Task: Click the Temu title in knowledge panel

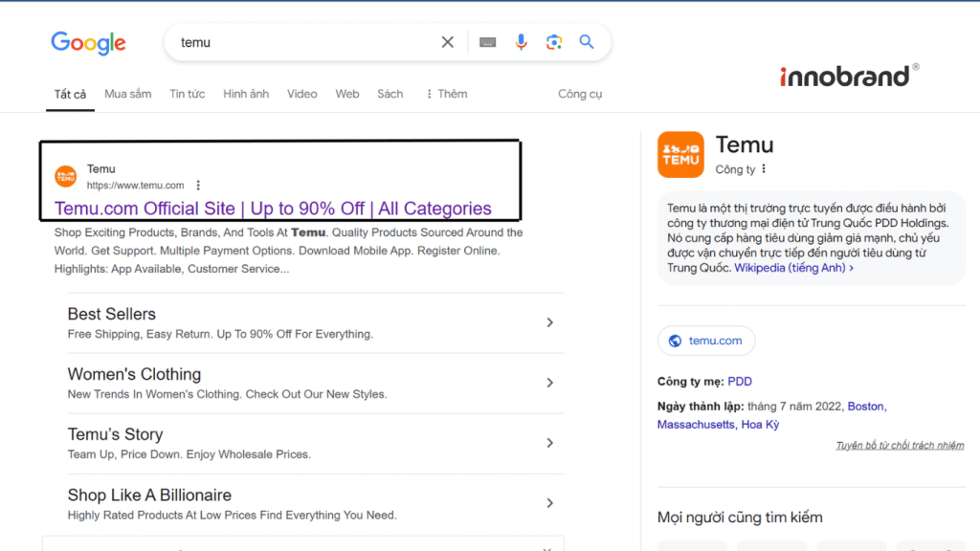Action: (x=745, y=145)
